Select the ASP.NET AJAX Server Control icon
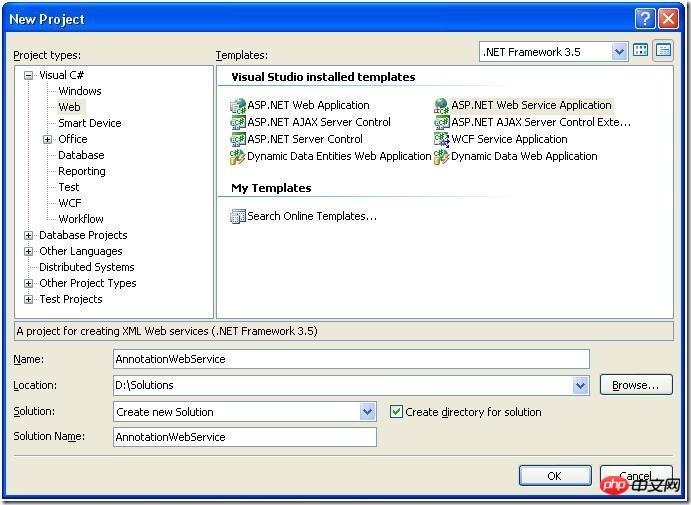 tap(238, 122)
